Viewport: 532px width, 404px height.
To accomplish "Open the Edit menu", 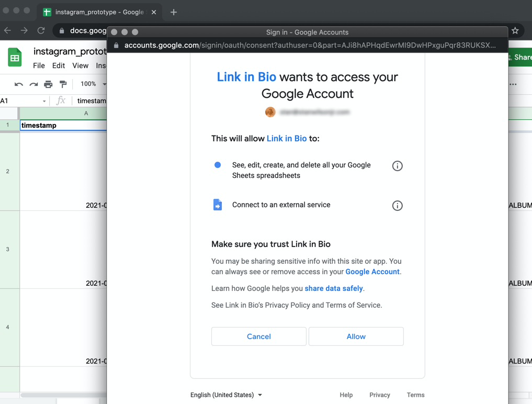I will [59, 66].
